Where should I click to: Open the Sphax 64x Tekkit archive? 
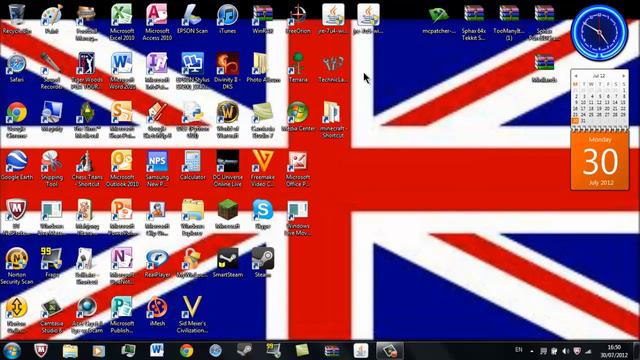(x=474, y=22)
